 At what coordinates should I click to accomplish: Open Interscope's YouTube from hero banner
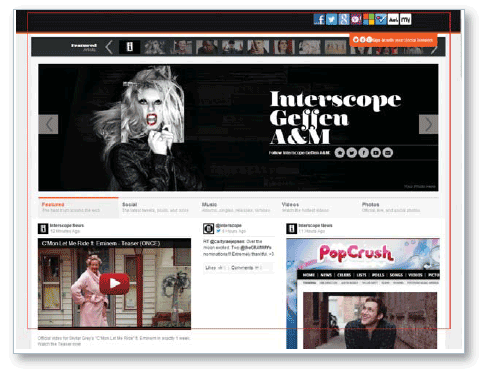(x=375, y=153)
